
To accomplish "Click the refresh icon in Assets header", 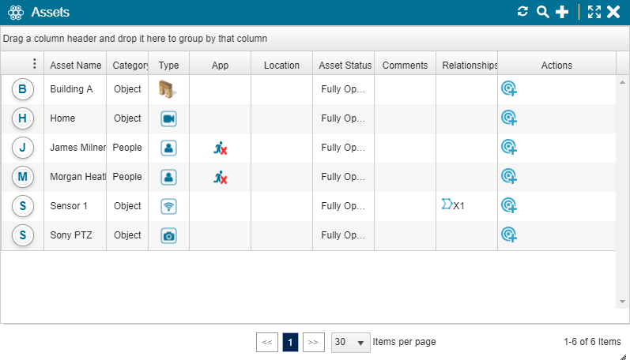I will pyautogui.click(x=522, y=11).
